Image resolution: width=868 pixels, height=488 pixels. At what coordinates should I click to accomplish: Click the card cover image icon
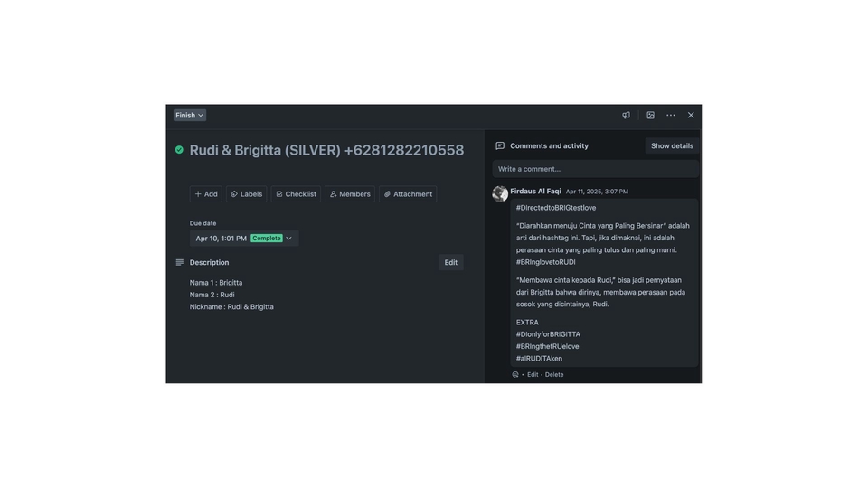[x=650, y=116]
